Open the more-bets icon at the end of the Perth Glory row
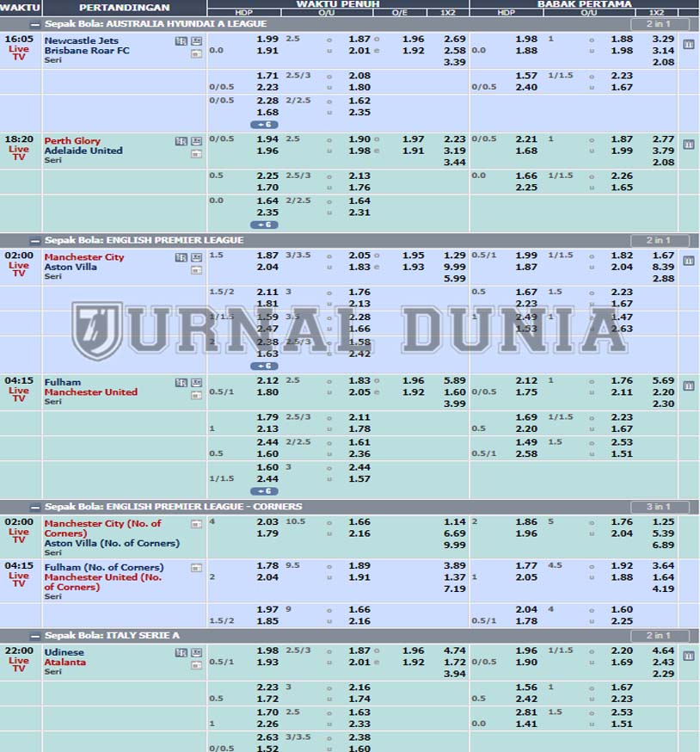The height and width of the screenshot is (752, 700). click(689, 145)
